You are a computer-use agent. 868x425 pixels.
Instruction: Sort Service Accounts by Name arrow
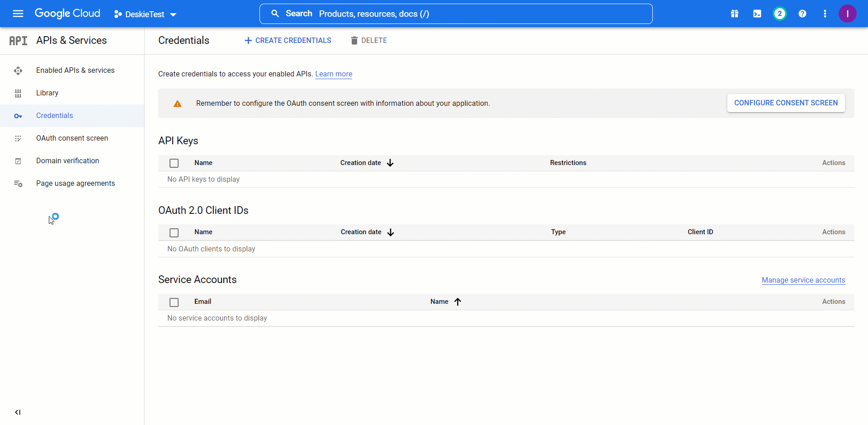458,302
